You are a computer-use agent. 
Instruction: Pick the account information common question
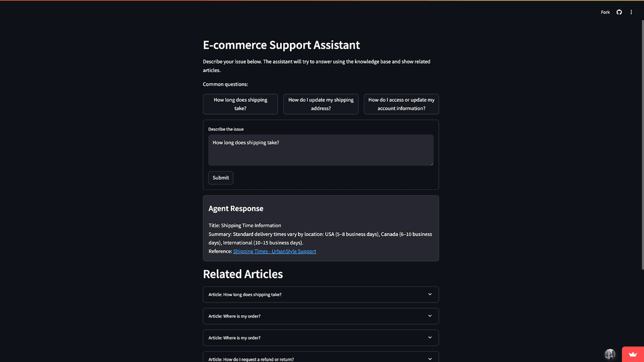click(x=401, y=104)
